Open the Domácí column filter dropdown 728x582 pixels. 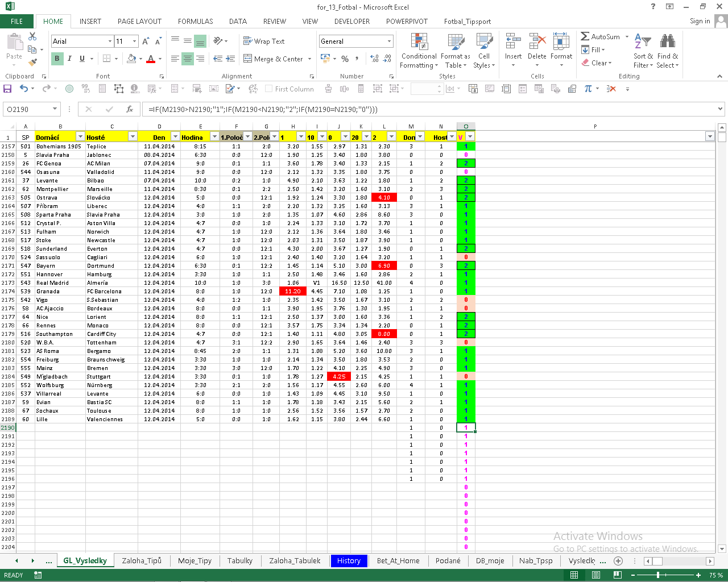coord(80,137)
